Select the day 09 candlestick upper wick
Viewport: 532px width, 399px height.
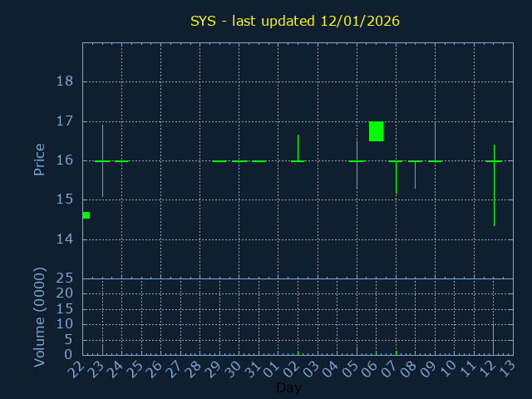435,141
